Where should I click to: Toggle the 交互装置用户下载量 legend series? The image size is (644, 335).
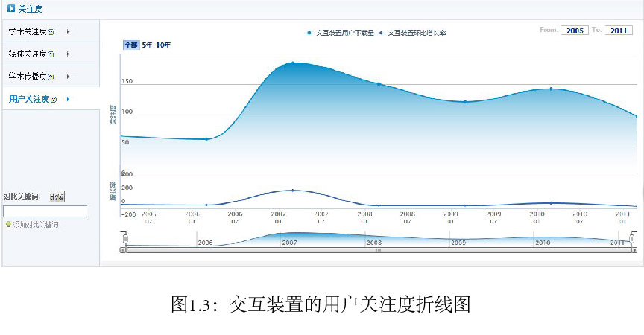[340, 33]
